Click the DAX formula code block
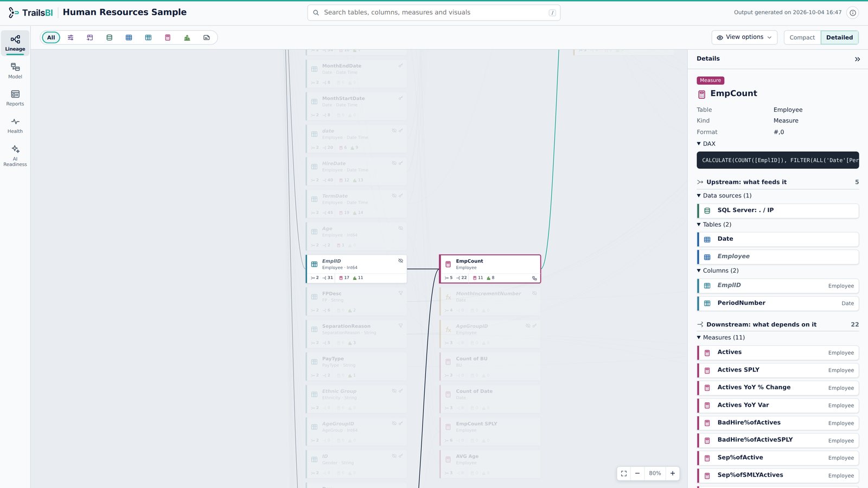 [778, 160]
